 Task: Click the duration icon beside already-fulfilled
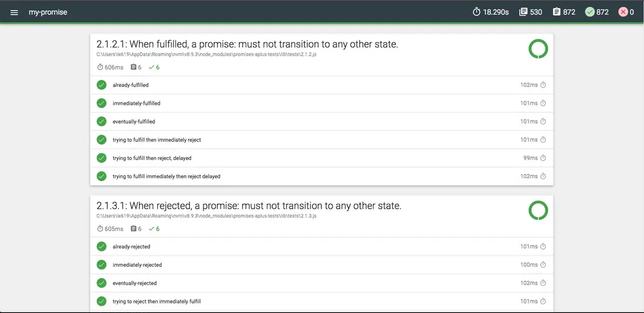tap(543, 85)
